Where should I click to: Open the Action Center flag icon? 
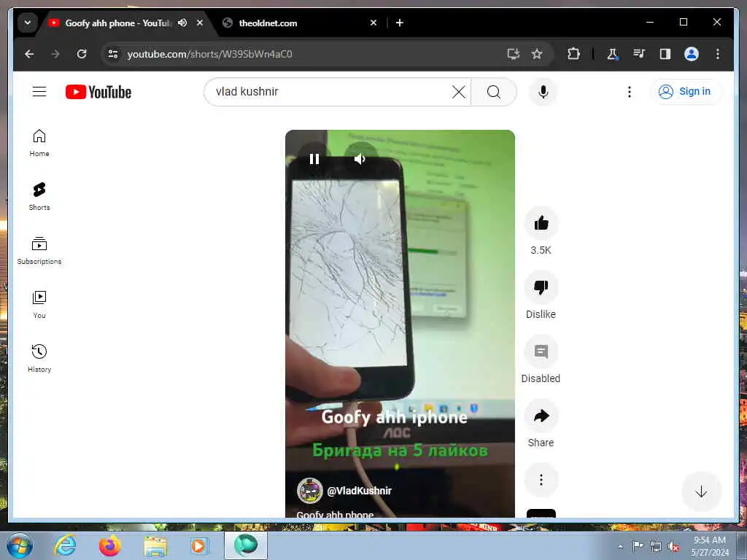click(x=638, y=546)
